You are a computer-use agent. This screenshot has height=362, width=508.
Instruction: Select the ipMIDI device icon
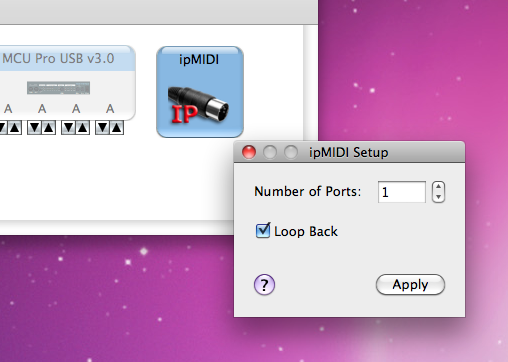pos(200,92)
